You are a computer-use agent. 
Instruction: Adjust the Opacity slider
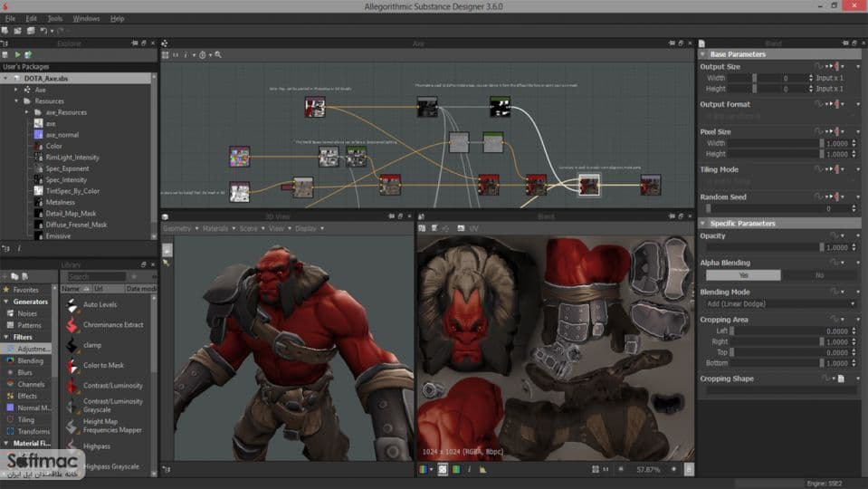(765, 247)
